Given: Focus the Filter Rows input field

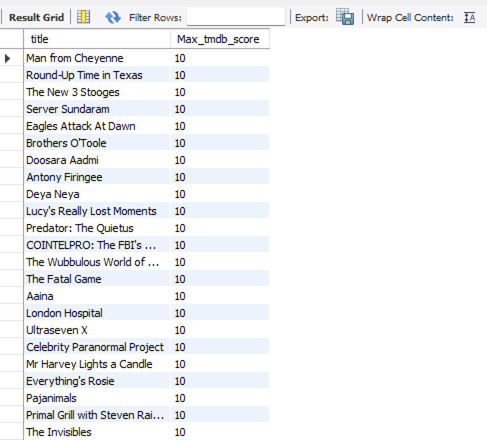Looking at the screenshot, I should 236,16.
